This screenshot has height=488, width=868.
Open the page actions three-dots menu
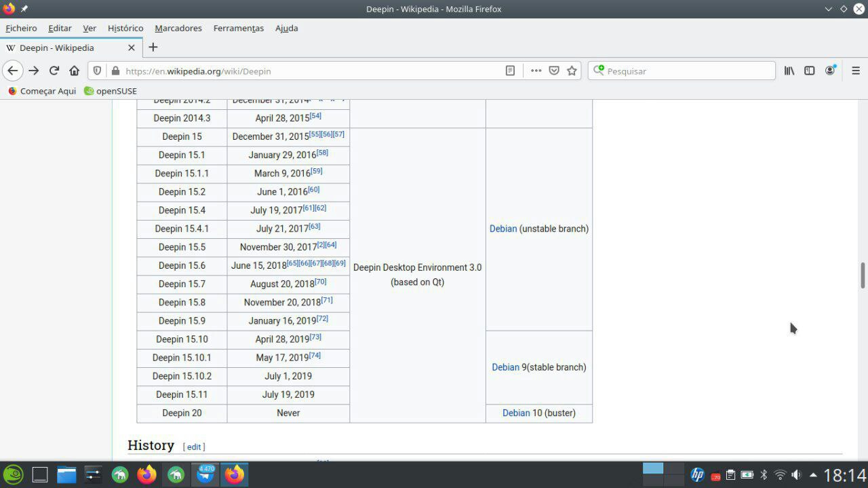[536, 71]
